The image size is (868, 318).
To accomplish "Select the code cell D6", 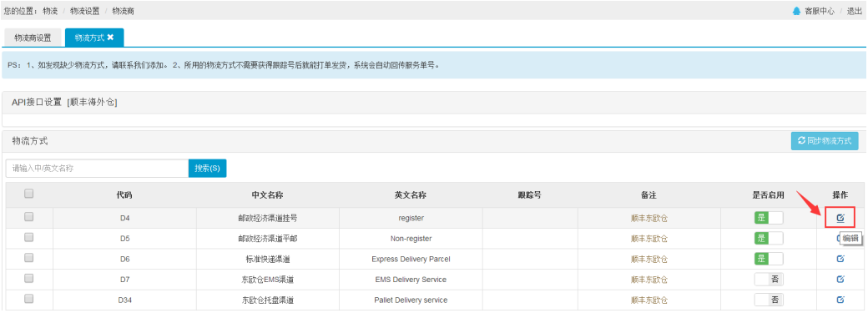I will pyautogui.click(x=124, y=259).
